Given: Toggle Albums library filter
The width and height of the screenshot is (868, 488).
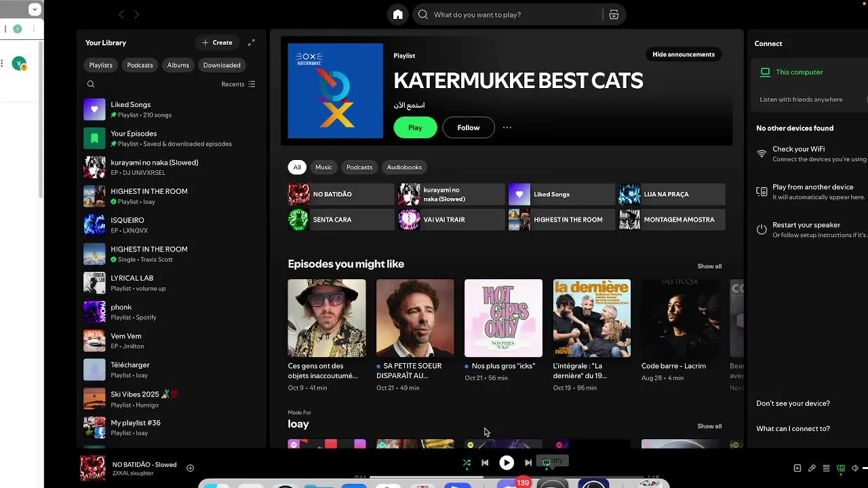Looking at the screenshot, I should 178,65.
